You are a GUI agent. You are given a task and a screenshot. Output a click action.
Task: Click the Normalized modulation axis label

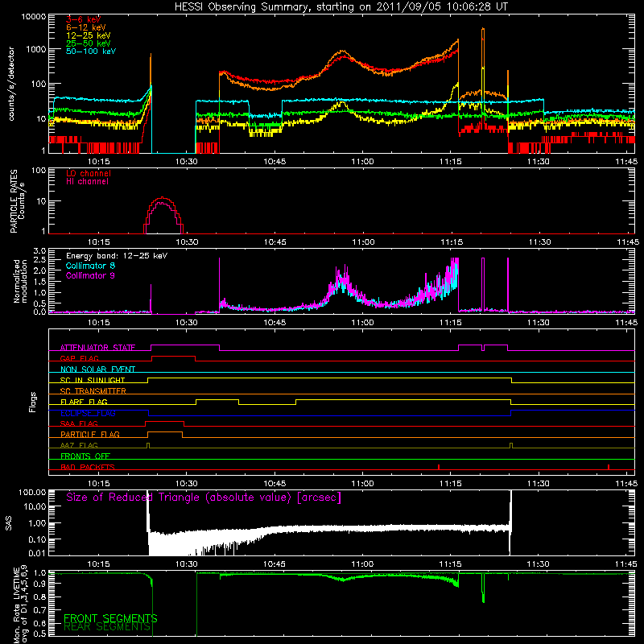[20, 281]
